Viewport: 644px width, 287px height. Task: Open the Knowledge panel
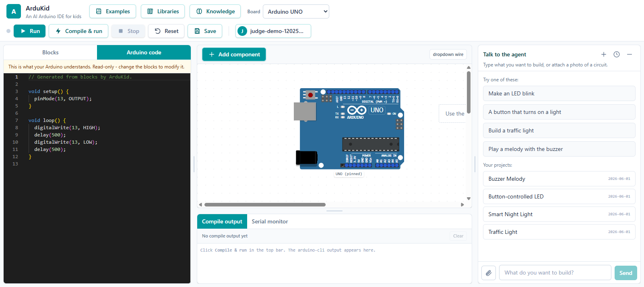[215, 11]
